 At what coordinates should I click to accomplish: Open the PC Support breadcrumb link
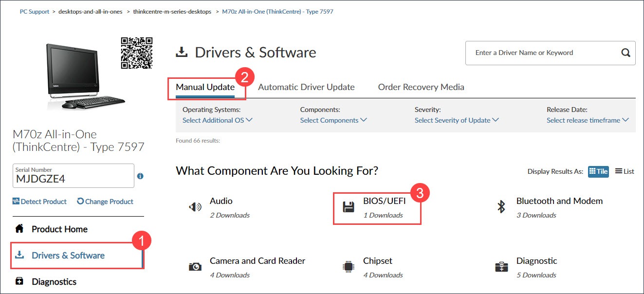34,11
